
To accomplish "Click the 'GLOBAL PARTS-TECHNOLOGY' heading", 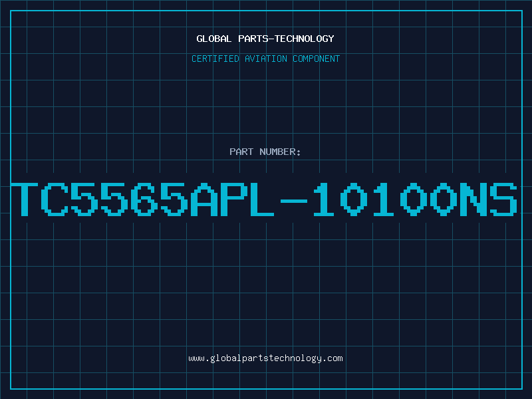I will tap(265, 39).
